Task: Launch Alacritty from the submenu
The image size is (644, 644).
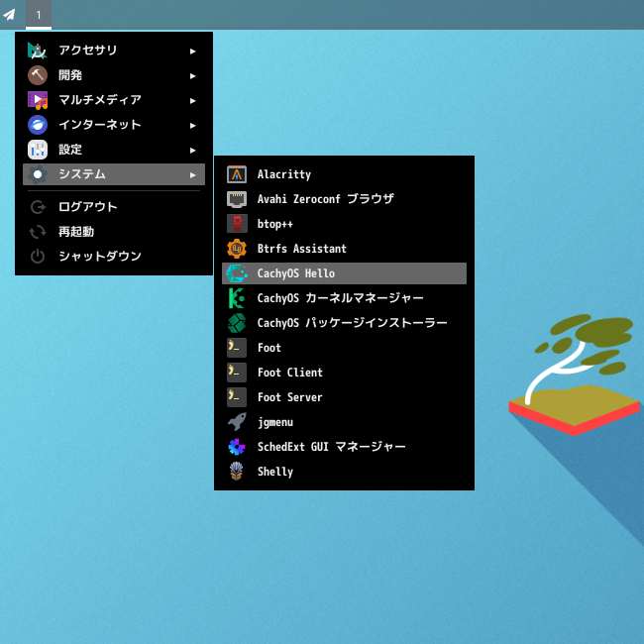Action: 344,174
